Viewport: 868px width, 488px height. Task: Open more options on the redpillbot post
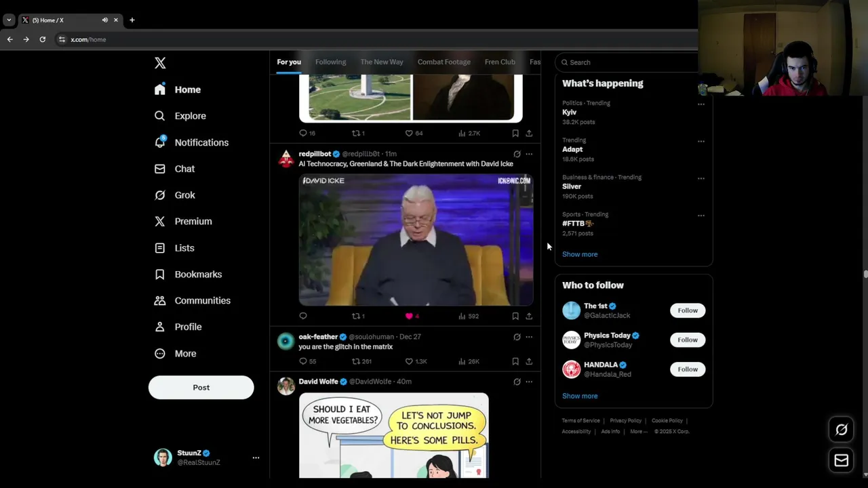click(529, 154)
